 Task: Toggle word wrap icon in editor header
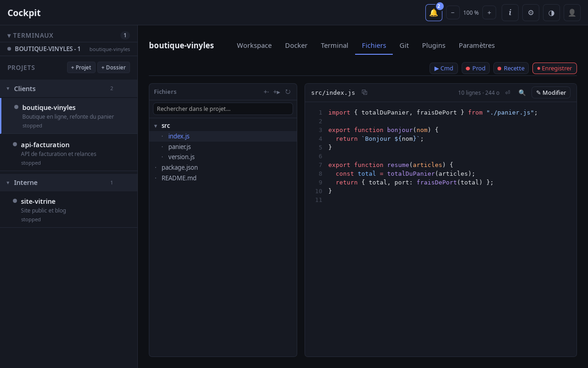[x=508, y=92]
